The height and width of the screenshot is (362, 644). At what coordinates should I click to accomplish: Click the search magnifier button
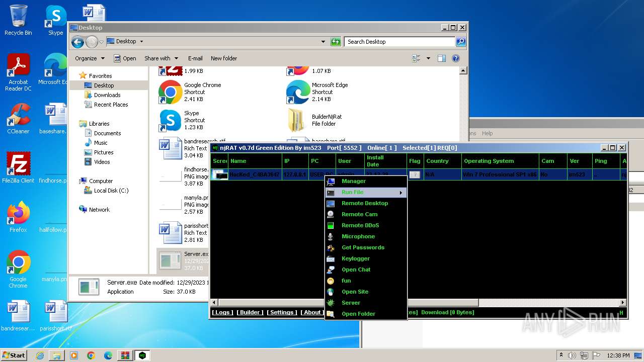(460, 42)
